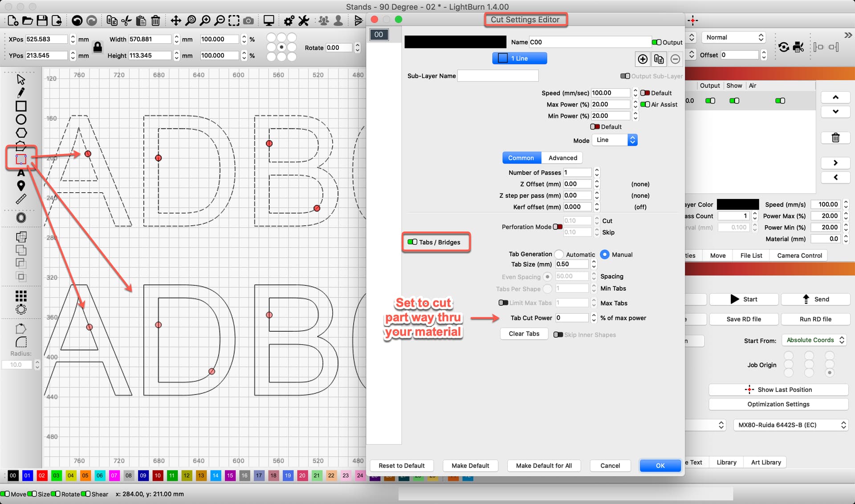Adjust Tab Size stepper arrows
Screen dimensions: 855x504
[594, 264]
